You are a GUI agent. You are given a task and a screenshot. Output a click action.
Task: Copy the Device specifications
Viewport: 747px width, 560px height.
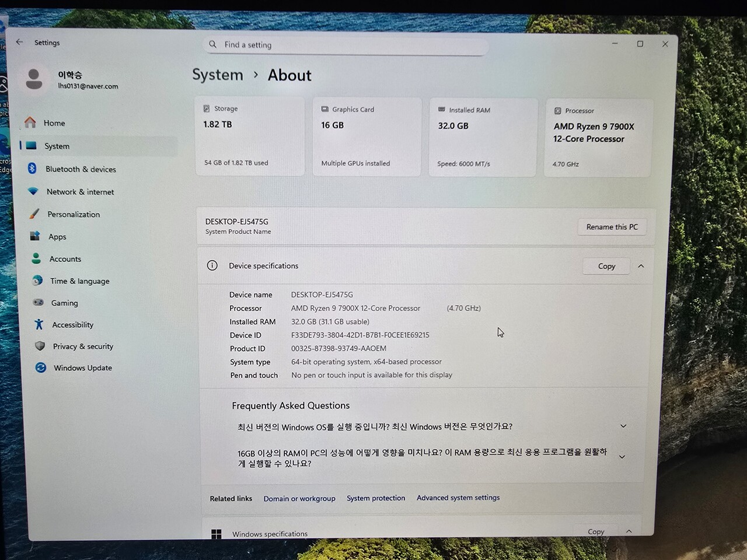coord(606,266)
